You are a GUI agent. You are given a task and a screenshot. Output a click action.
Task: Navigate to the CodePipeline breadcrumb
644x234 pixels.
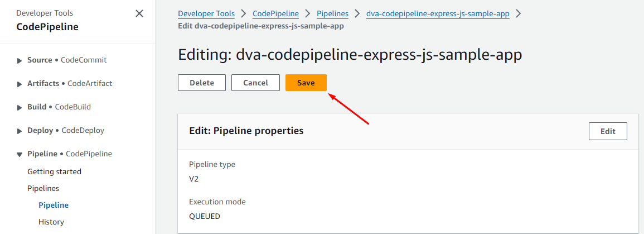pos(275,13)
